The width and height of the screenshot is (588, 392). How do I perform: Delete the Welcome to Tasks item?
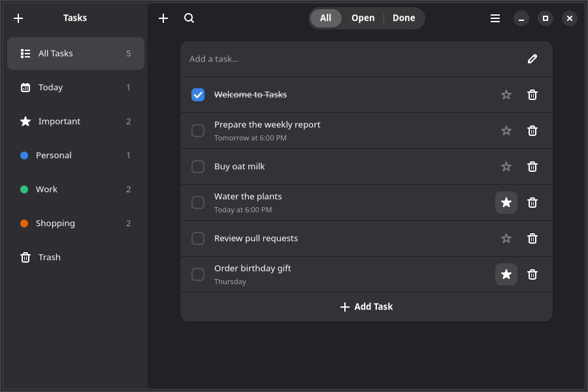[x=532, y=95]
